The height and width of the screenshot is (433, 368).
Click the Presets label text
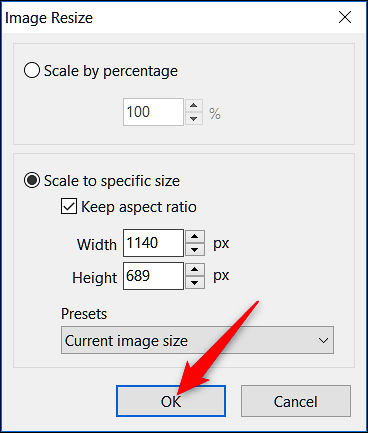tap(84, 314)
